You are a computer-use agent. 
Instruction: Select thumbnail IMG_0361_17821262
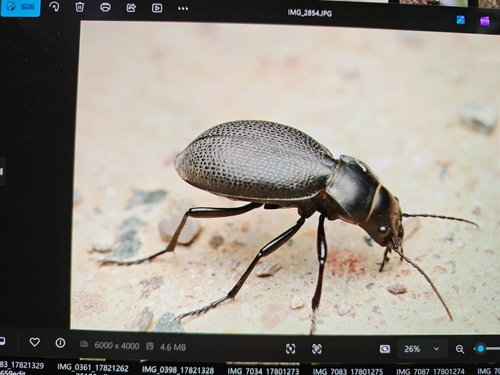(93, 367)
